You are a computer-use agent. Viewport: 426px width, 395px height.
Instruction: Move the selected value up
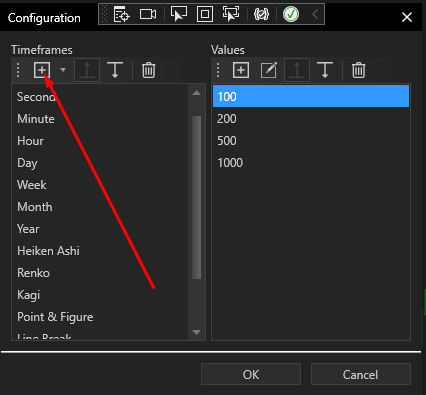pyautogui.click(x=297, y=70)
